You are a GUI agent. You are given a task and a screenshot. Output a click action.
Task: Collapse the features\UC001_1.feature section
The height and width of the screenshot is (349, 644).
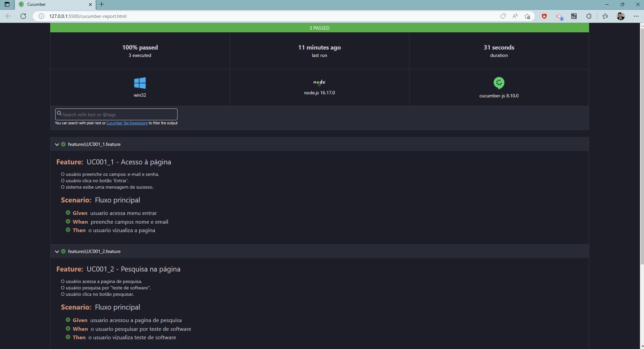57,144
